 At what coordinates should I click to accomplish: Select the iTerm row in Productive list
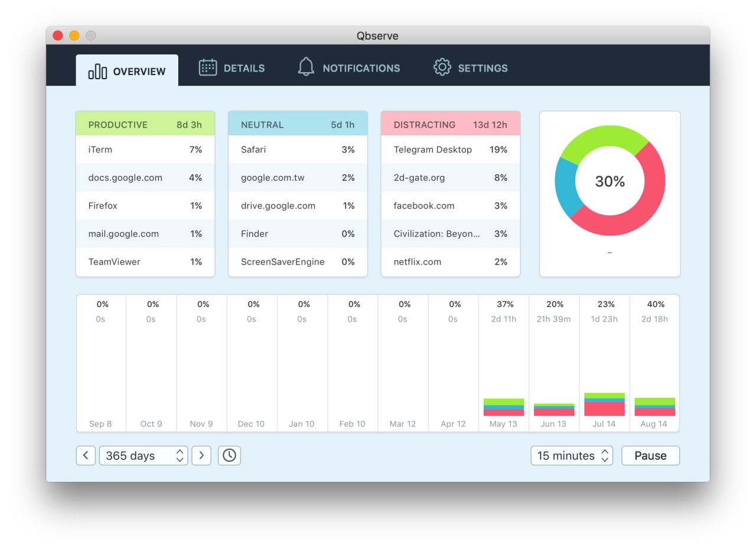[145, 150]
